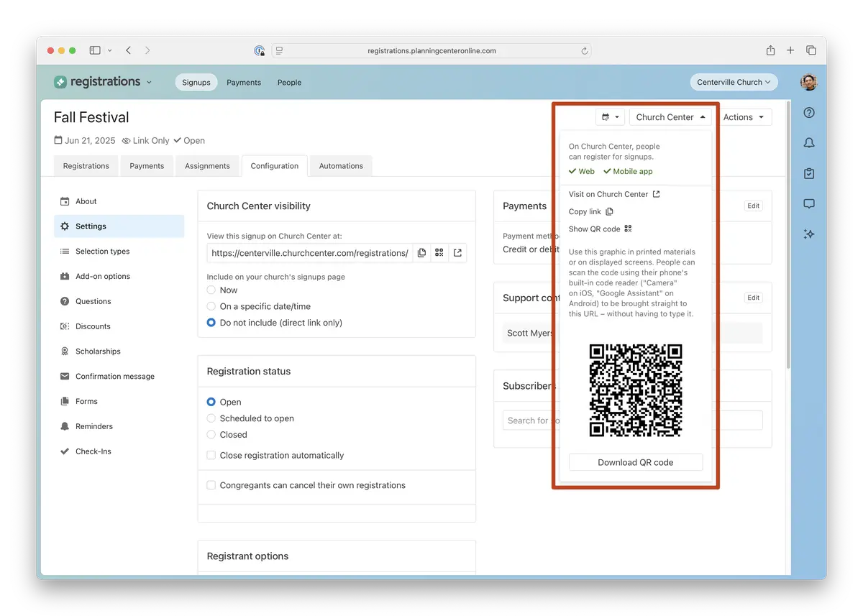The image size is (863, 616).
Task: Open the About sidebar item
Action: pos(119,201)
